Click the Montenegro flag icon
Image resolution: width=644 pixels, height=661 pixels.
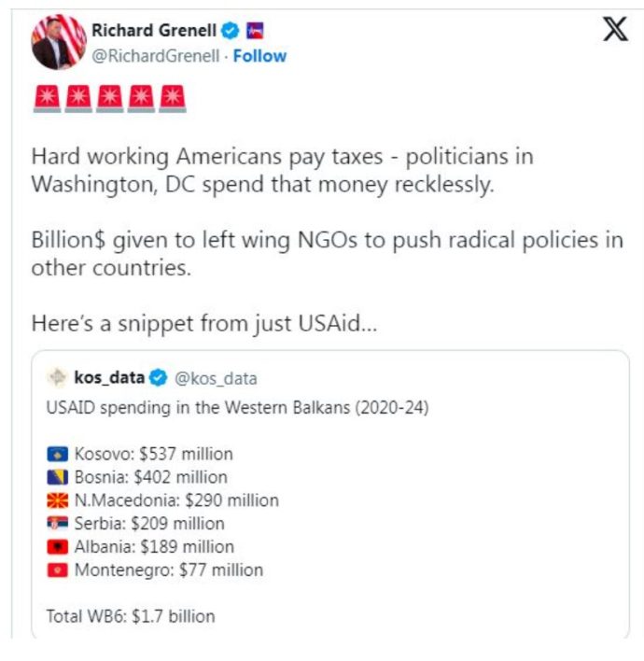pos(57,570)
